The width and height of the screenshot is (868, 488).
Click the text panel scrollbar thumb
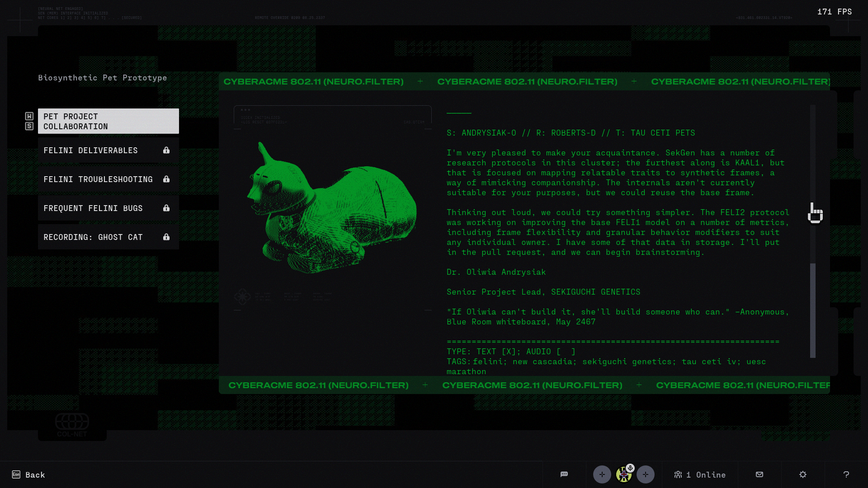pyautogui.click(x=812, y=310)
